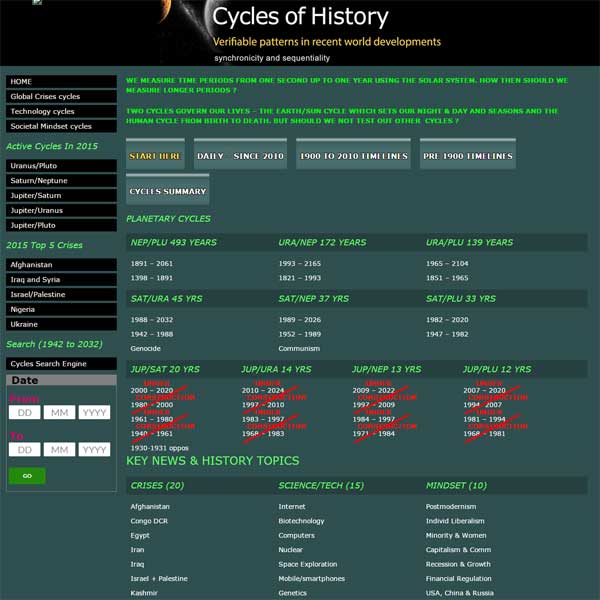Open Kashmir crisis topic
The height and width of the screenshot is (600, 600).
[143, 593]
